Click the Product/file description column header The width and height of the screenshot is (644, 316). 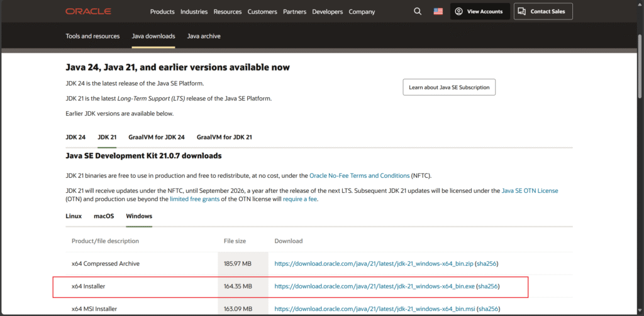105,241
